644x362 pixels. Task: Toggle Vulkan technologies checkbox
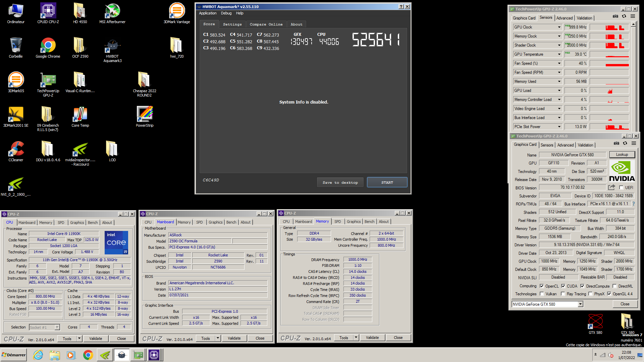tap(542, 294)
